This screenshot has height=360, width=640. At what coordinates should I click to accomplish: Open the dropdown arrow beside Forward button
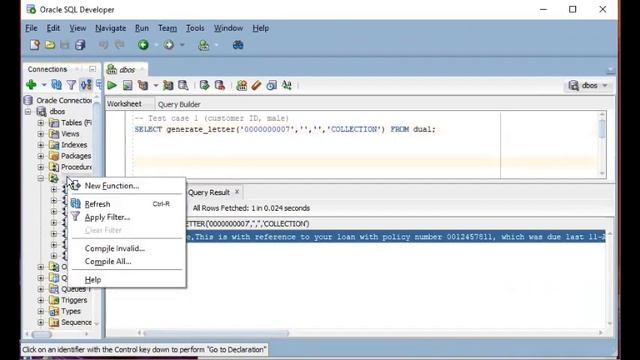click(x=182, y=45)
